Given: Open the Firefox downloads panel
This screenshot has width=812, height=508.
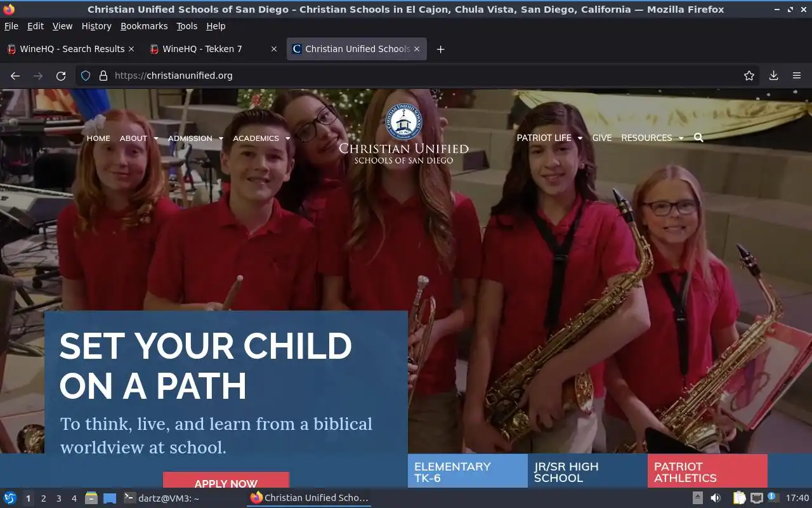Looking at the screenshot, I should pos(774,76).
